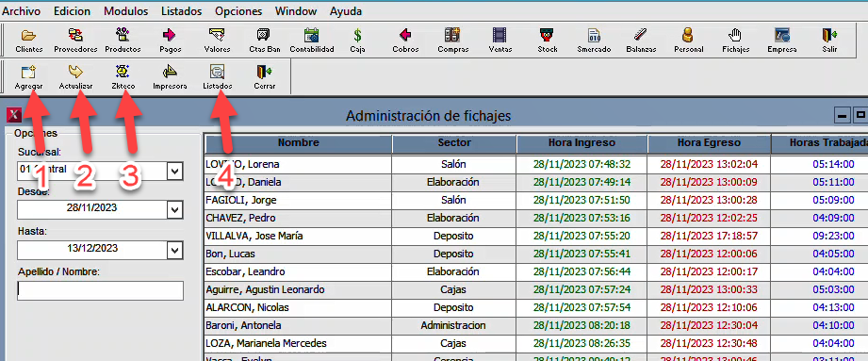Viewport: 868px width, 361px height.
Task: Open the Ventas module
Action: (x=500, y=41)
